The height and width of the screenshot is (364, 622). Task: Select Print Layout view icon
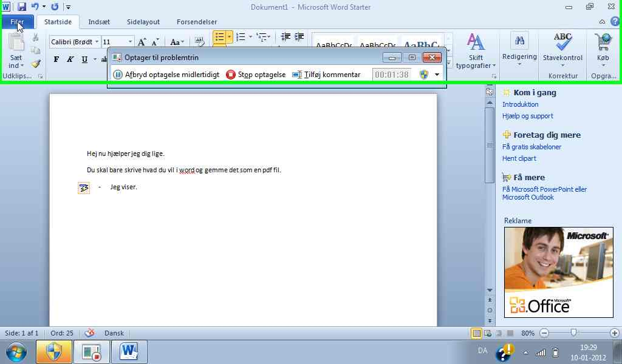pyautogui.click(x=476, y=334)
